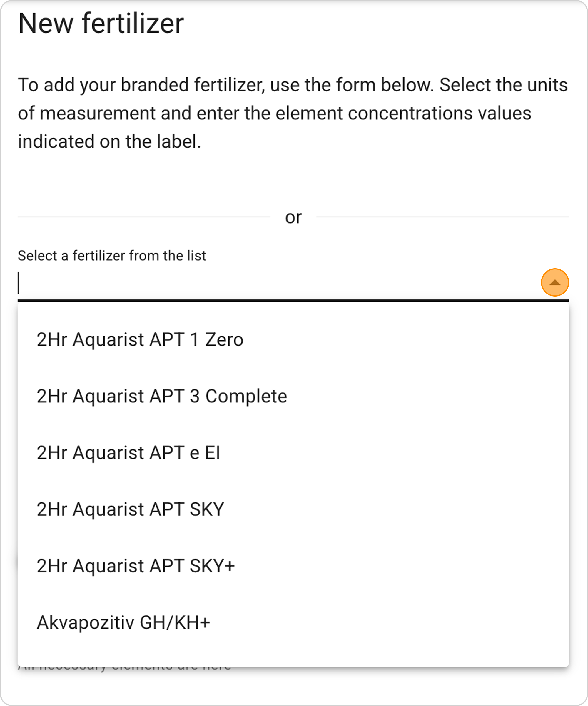Image resolution: width=588 pixels, height=706 pixels.
Task: Collapse the fertilizer list with the arrow
Action: pos(555,282)
